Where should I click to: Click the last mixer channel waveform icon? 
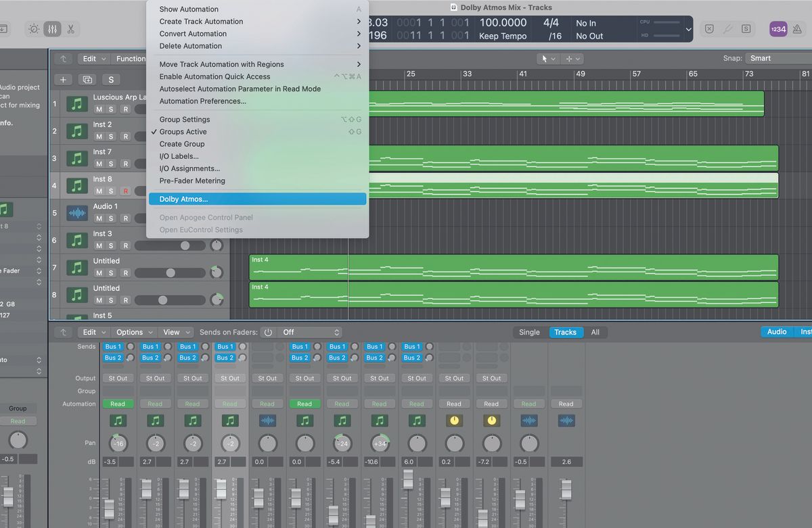pyautogui.click(x=566, y=421)
